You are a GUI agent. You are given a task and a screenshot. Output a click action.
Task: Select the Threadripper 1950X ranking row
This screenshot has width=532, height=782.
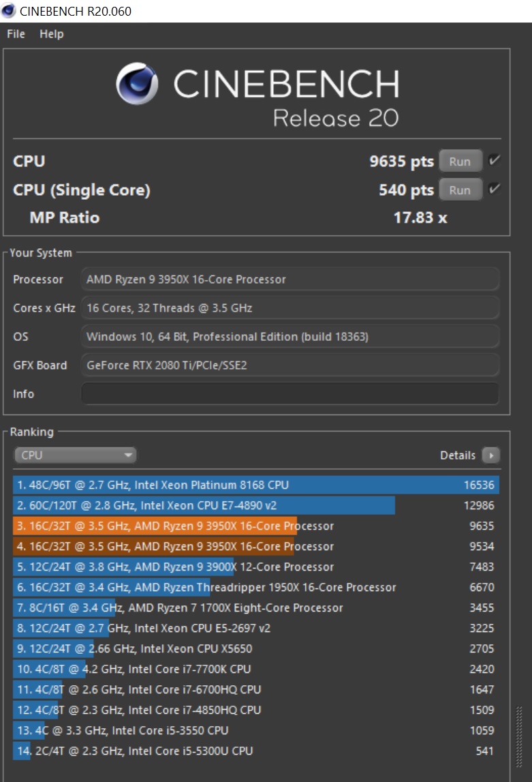coord(256,587)
